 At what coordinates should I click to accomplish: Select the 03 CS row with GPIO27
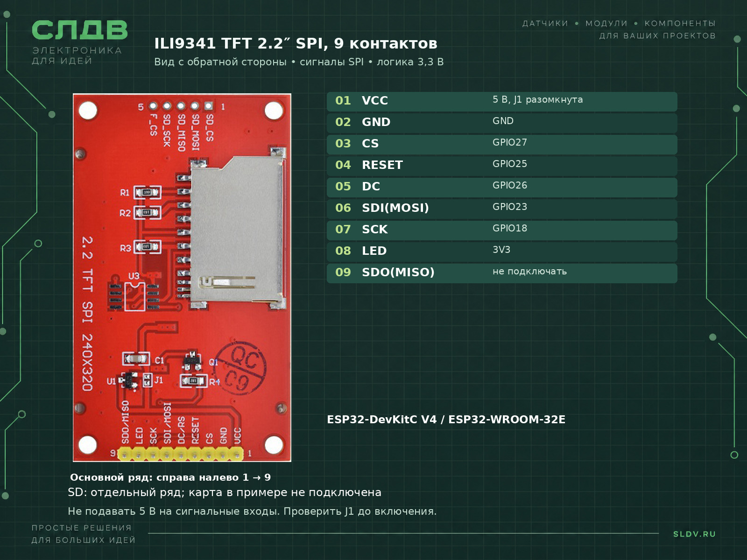[x=502, y=144]
